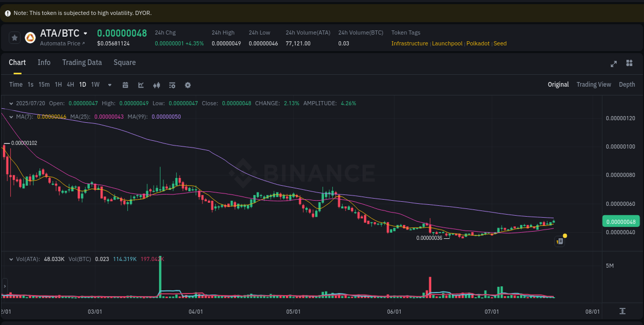Screen dimensions: 644x325
Task: Open the calendar date range picker
Action: click(x=125, y=85)
